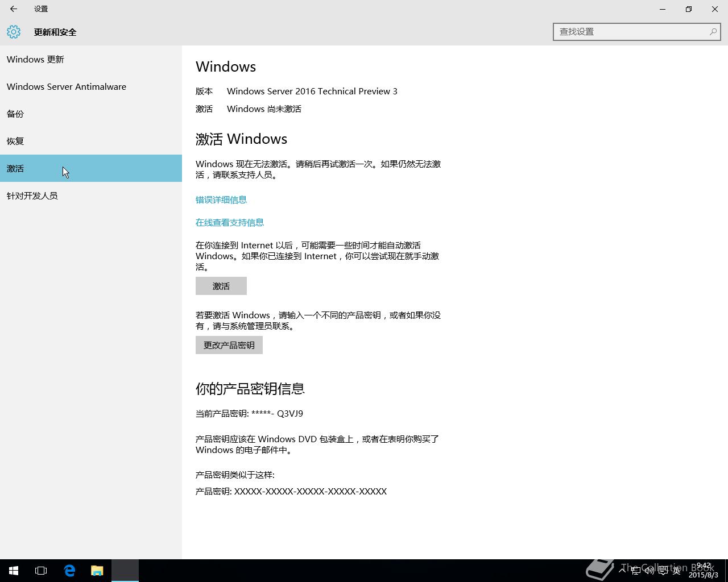Open the 备份 section
This screenshot has height=582, width=728.
point(91,114)
